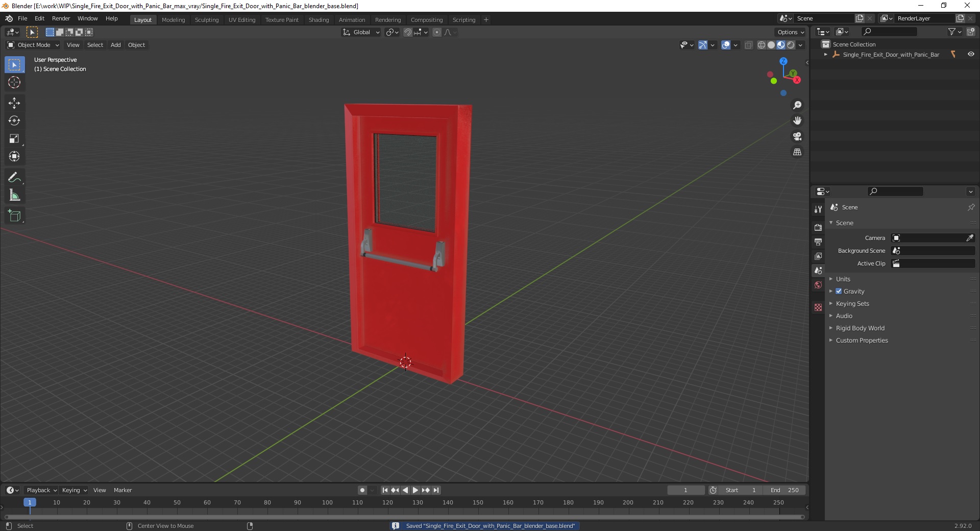The width and height of the screenshot is (980, 531).
Task: Switch to wireframe viewport shading
Action: 762,45
